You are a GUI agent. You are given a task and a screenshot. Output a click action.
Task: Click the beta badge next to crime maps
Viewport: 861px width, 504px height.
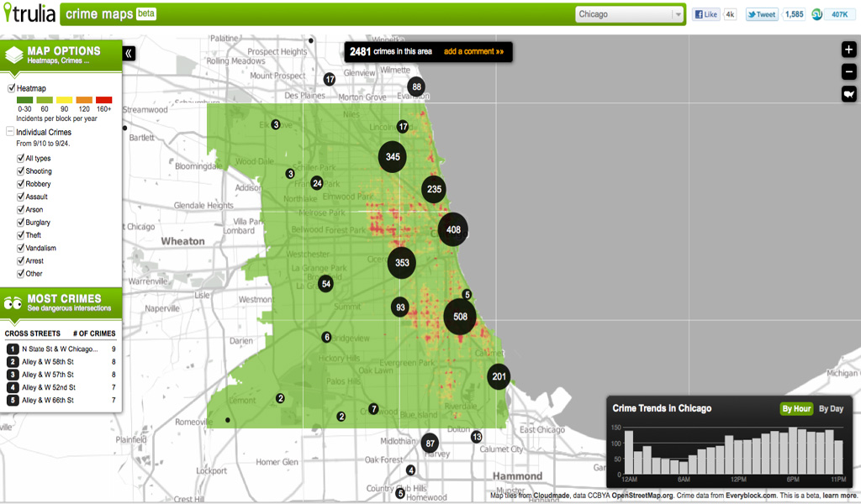pyautogui.click(x=146, y=13)
